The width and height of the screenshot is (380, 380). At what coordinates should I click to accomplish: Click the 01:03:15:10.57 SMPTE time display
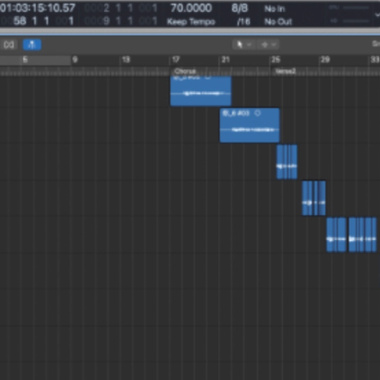point(38,8)
